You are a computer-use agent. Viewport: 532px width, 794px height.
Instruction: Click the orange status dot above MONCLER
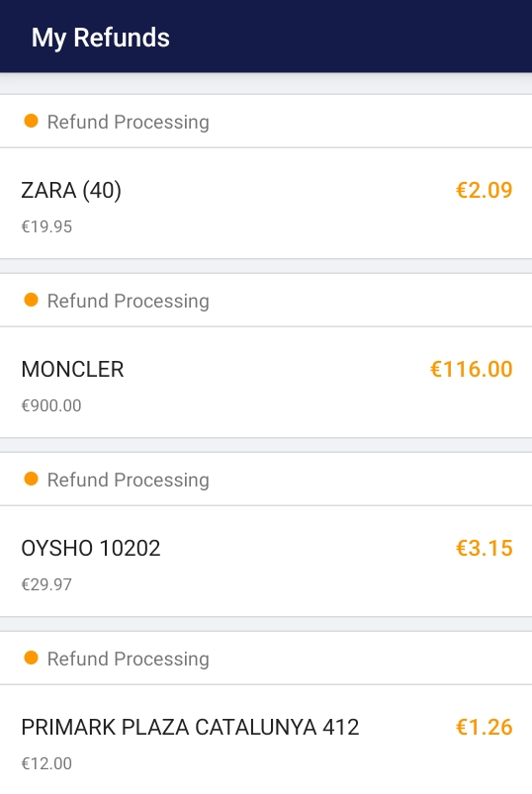(31, 300)
